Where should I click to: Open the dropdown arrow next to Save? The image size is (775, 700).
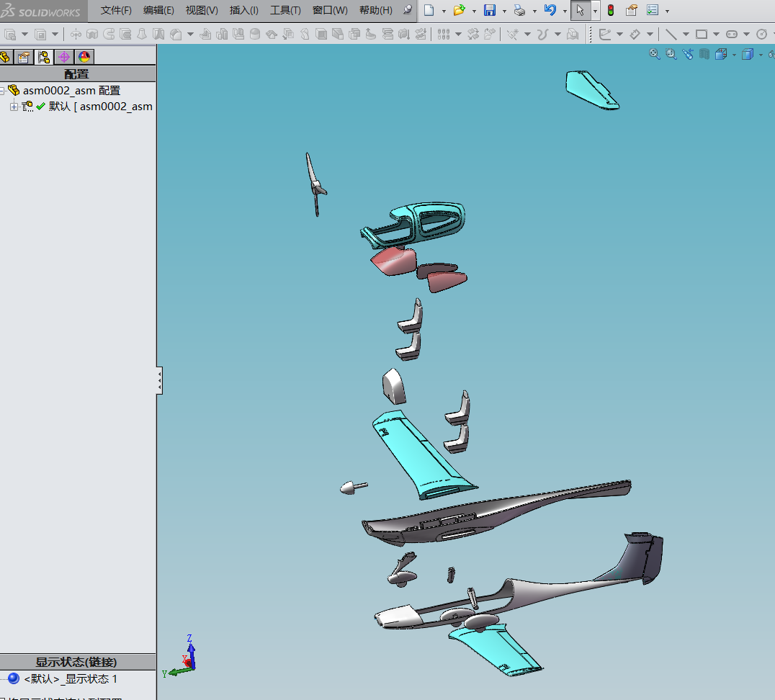504,11
